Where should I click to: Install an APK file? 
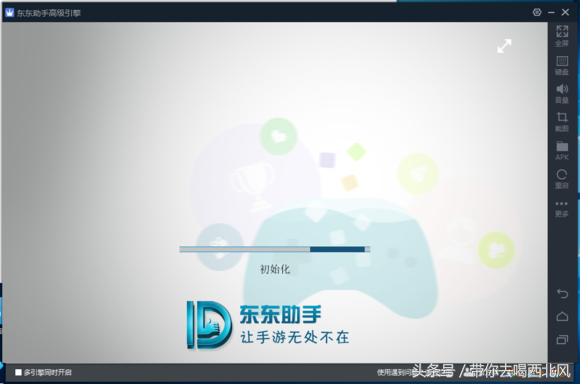click(562, 150)
